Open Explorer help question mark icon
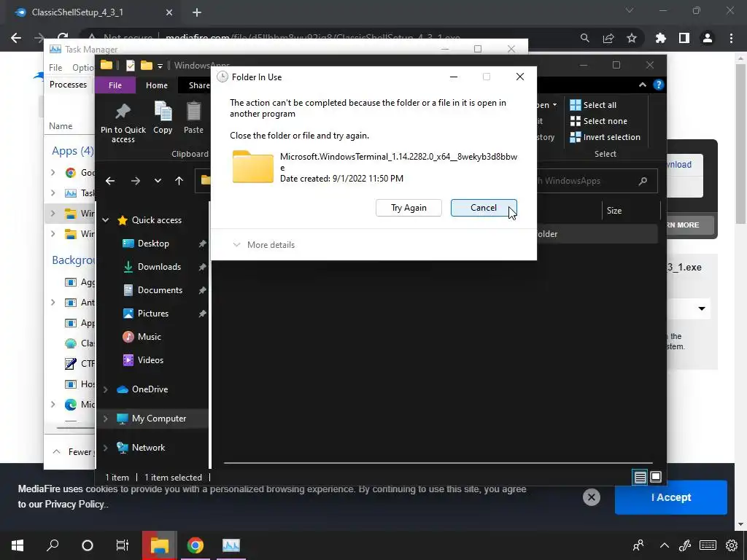Image resolution: width=747 pixels, height=560 pixels. (659, 85)
